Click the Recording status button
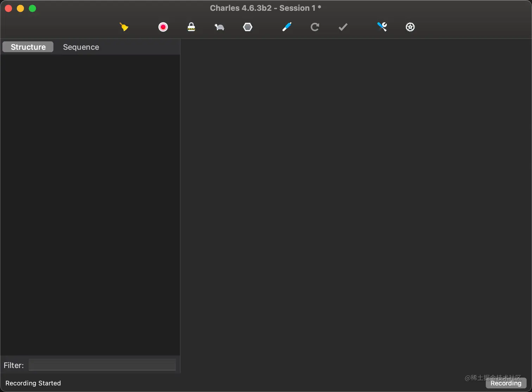Screen dimensions: 532x392 click(x=506, y=383)
